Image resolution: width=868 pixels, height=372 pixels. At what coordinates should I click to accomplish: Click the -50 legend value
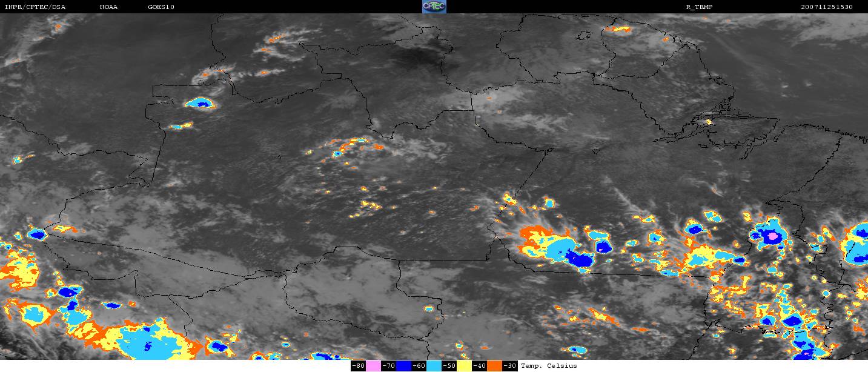pos(449,366)
